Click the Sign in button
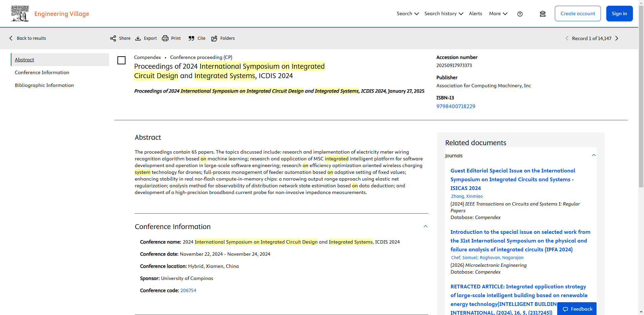The image size is (644, 315). pos(619,13)
